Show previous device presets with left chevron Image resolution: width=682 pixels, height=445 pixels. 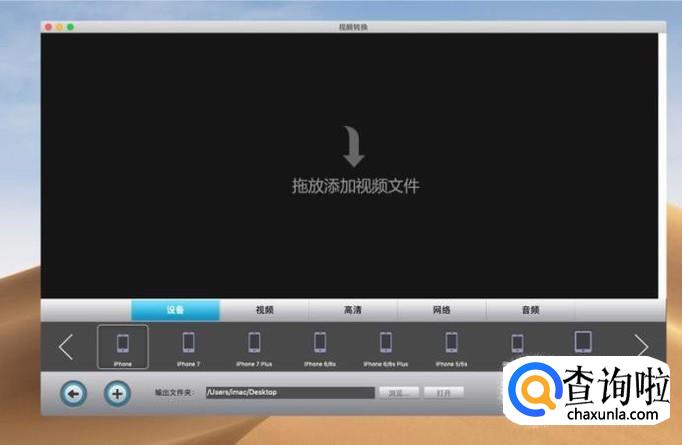click(66, 347)
